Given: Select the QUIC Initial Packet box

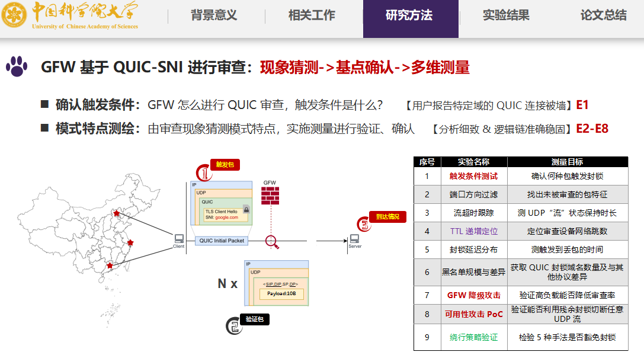Looking at the screenshot, I should click(x=222, y=241).
